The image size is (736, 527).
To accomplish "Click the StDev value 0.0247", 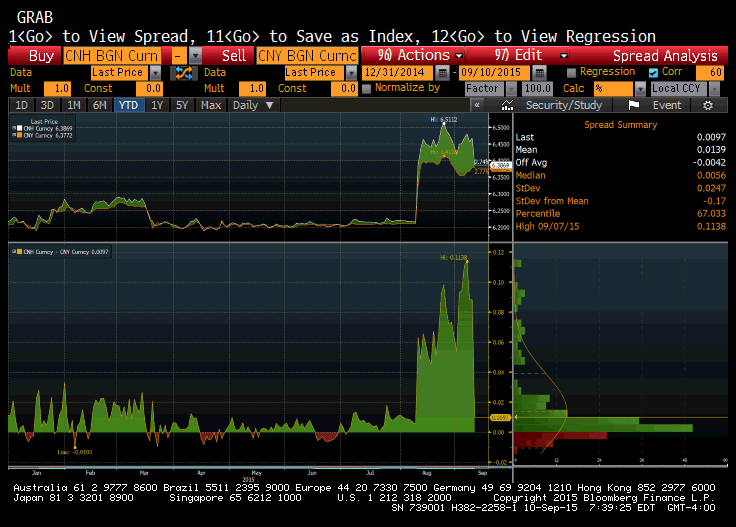I will [x=711, y=188].
